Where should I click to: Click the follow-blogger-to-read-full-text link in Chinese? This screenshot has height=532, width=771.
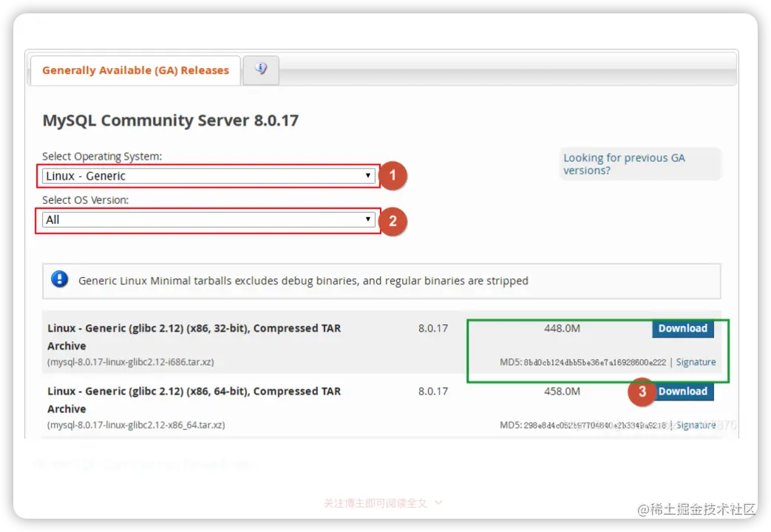click(x=383, y=503)
